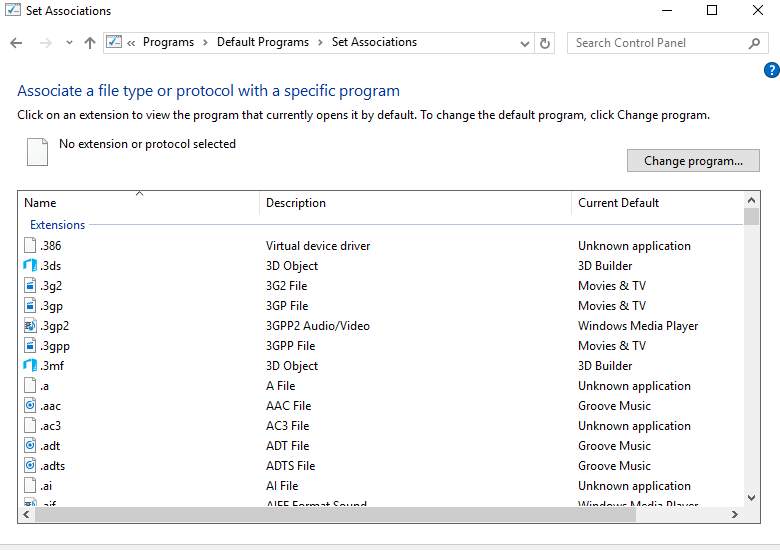The image size is (780, 550).
Task: Click the .386 file icon
Action: [x=30, y=246]
